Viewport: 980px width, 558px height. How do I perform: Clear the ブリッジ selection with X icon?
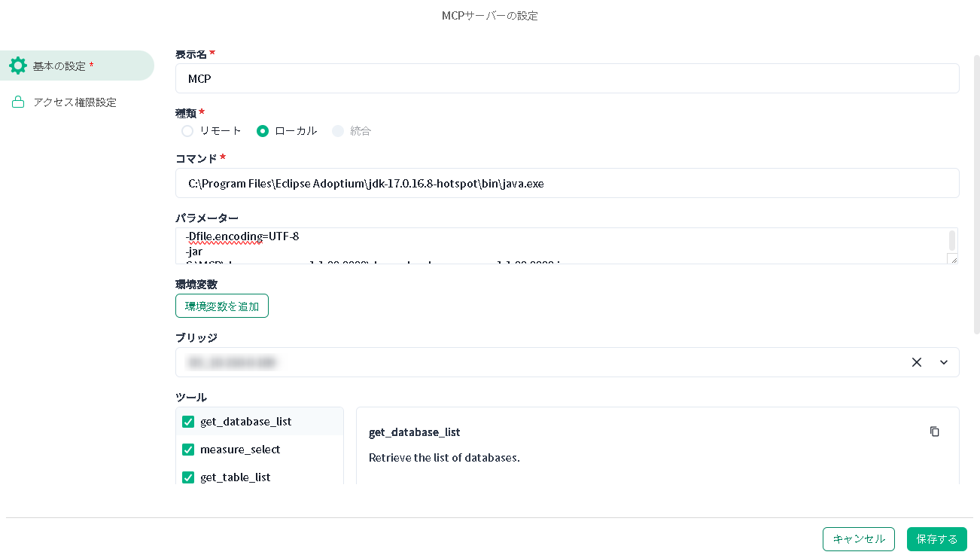(916, 362)
